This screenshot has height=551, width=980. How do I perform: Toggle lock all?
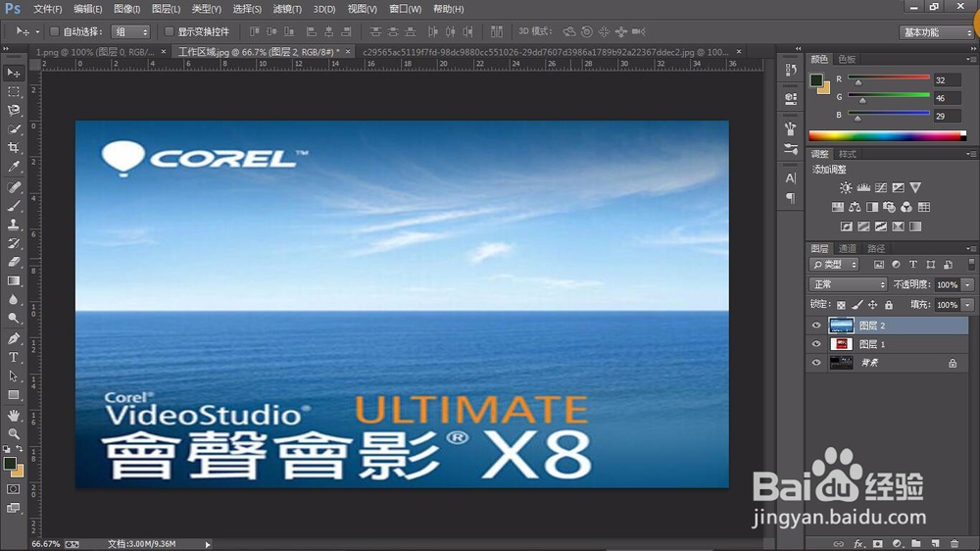(889, 305)
